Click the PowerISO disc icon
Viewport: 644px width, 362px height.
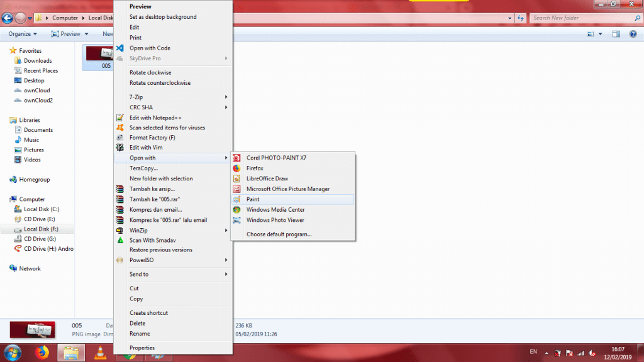point(119,260)
